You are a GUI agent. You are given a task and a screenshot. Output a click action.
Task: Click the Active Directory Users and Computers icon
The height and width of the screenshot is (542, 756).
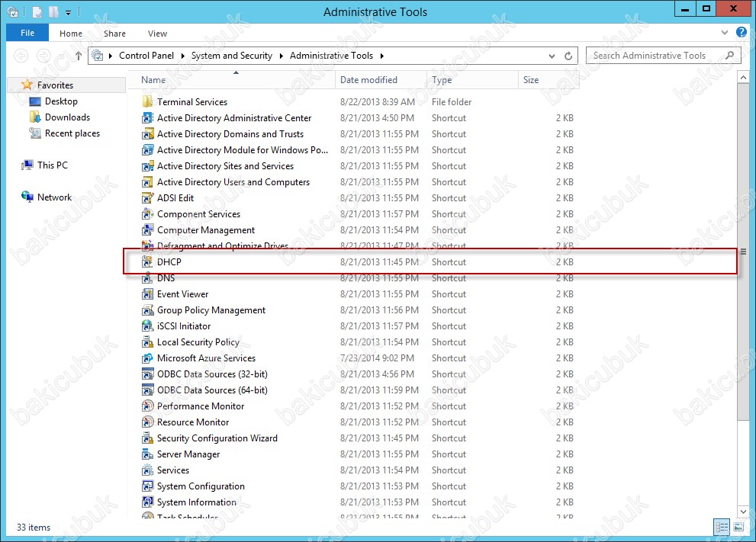coord(147,182)
